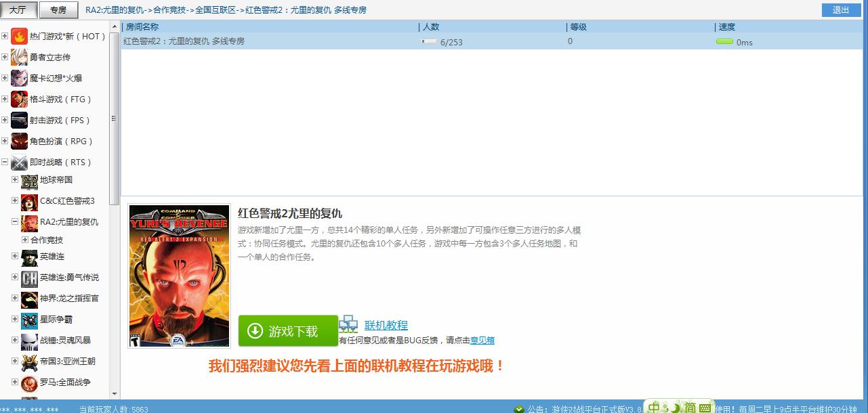Switch to the 专房 tab

pyautogui.click(x=58, y=10)
